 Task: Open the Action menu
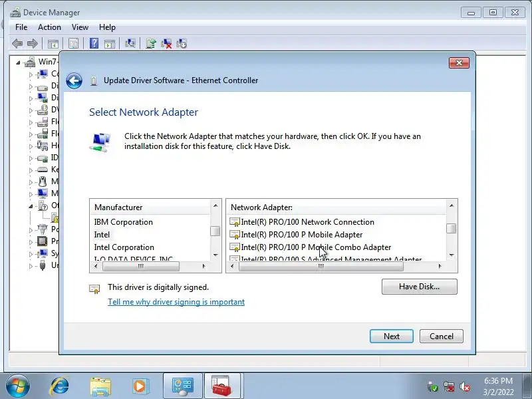click(49, 27)
